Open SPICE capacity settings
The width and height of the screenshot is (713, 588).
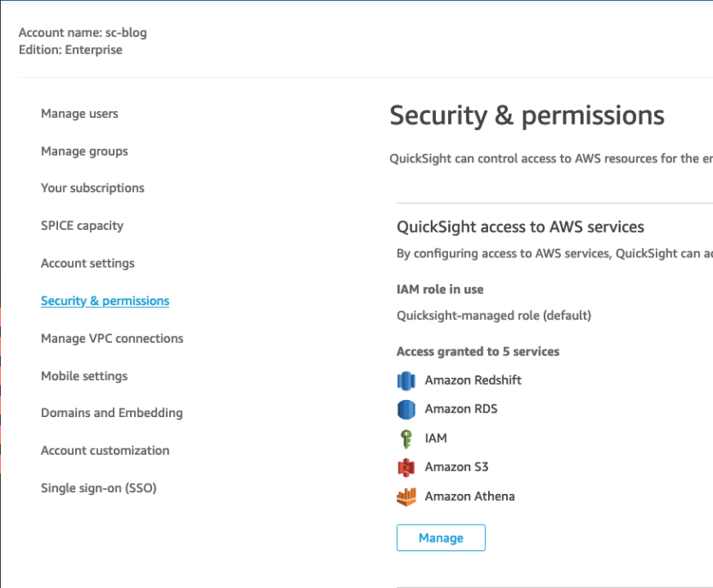82,225
